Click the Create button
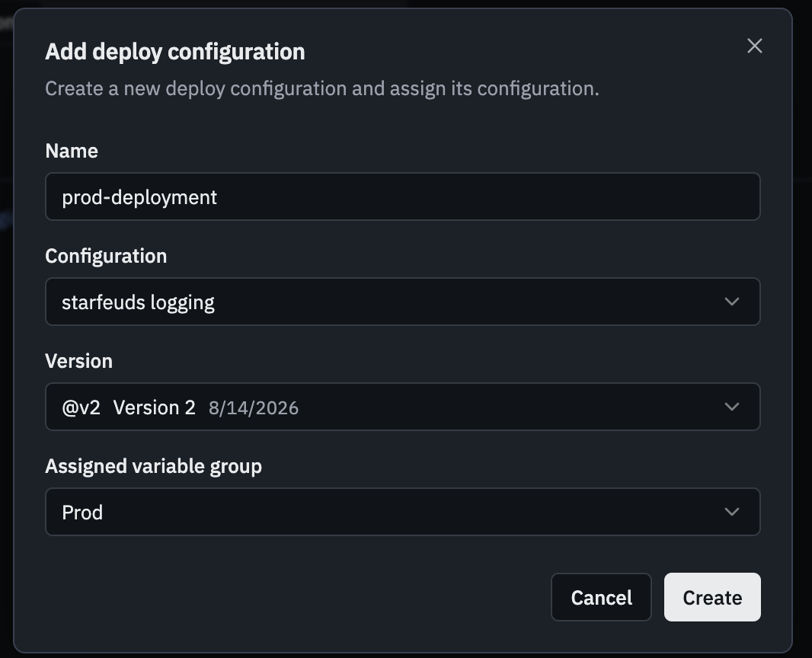This screenshot has width=812, height=658. pos(712,597)
